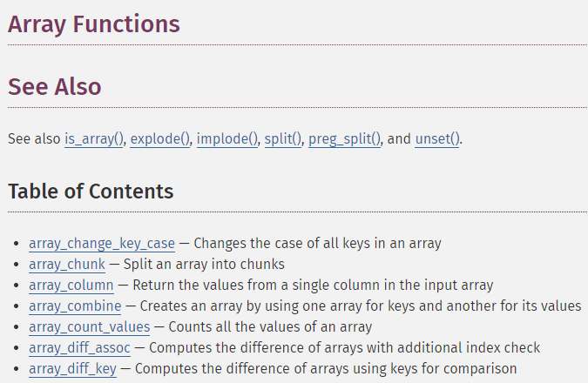The image size is (588, 383).
Task: Select the array_chunk entry
Action: [x=67, y=265]
